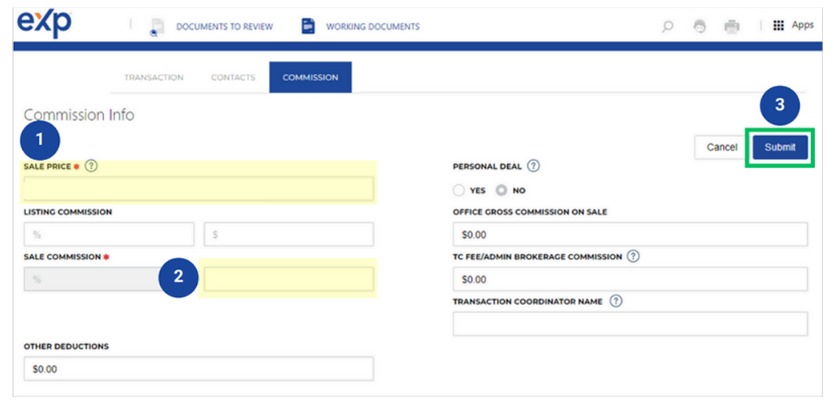Click the Other Deductions field

[198, 369]
